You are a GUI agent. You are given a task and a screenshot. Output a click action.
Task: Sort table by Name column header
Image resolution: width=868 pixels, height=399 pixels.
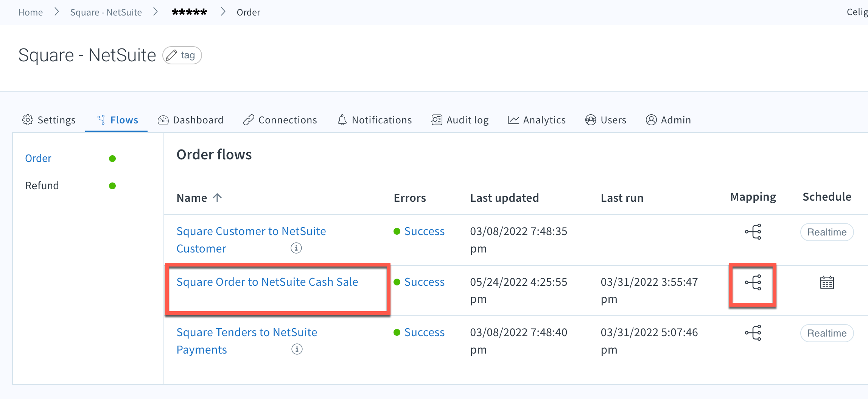192,198
